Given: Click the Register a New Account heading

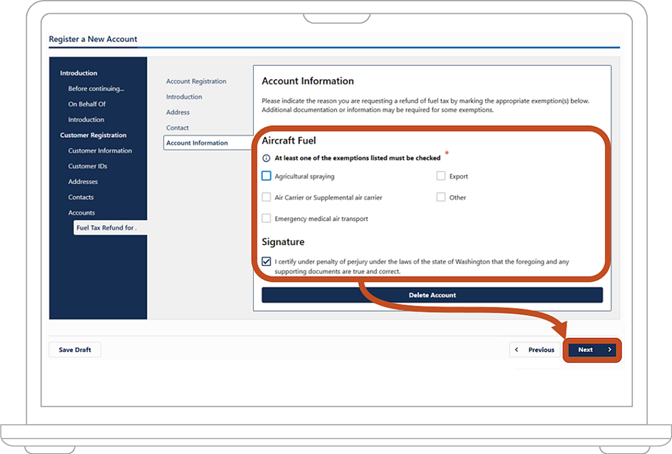Looking at the screenshot, I should [93, 39].
